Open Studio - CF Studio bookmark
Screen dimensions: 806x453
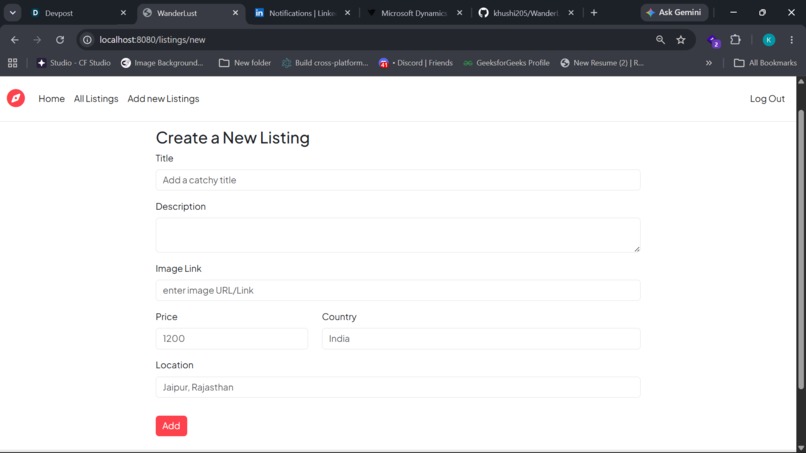coord(74,63)
